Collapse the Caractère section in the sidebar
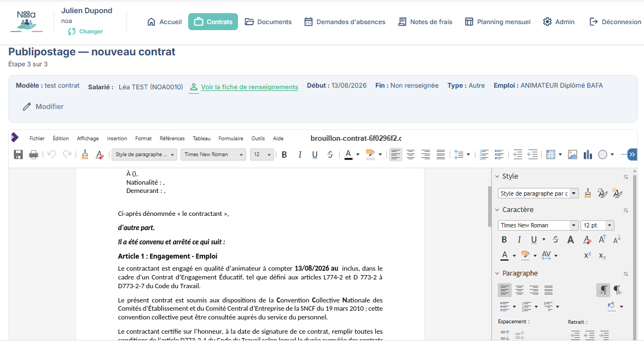Image resolution: width=644 pixels, height=343 pixels. coord(497,210)
